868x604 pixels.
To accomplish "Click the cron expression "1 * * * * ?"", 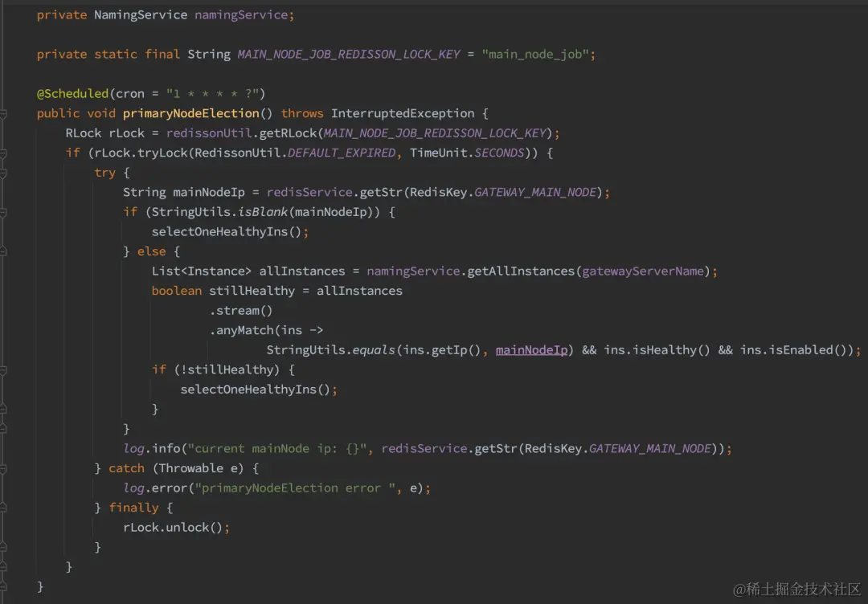I will [213, 93].
